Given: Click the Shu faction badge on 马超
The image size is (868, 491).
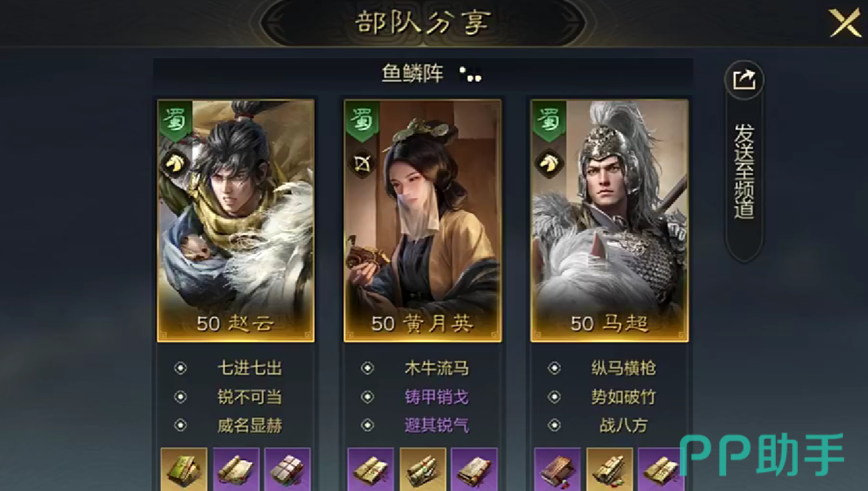Looking at the screenshot, I should (548, 120).
